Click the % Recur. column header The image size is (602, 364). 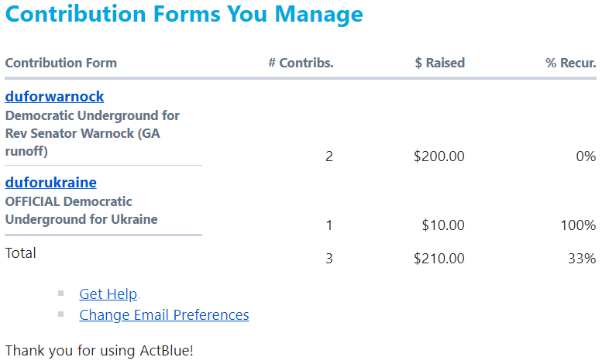pyautogui.click(x=570, y=63)
